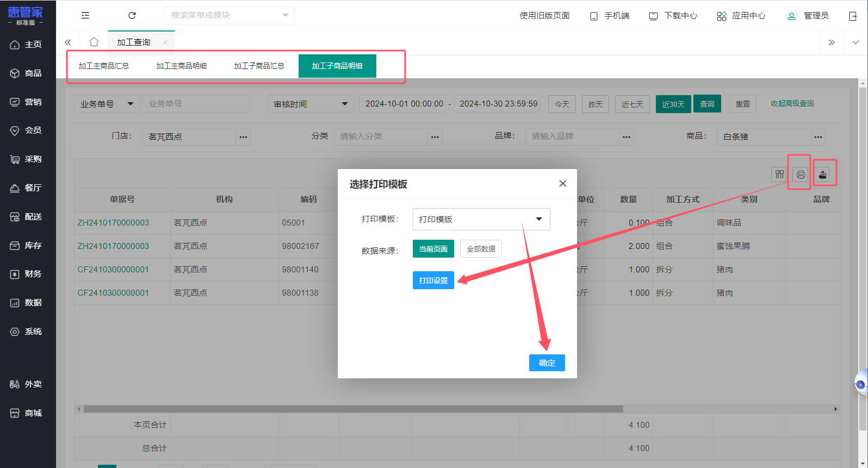Toggle the sidebar collapse hamburger icon
The width and height of the screenshot is (868, 468).
(x=85, y=15)
